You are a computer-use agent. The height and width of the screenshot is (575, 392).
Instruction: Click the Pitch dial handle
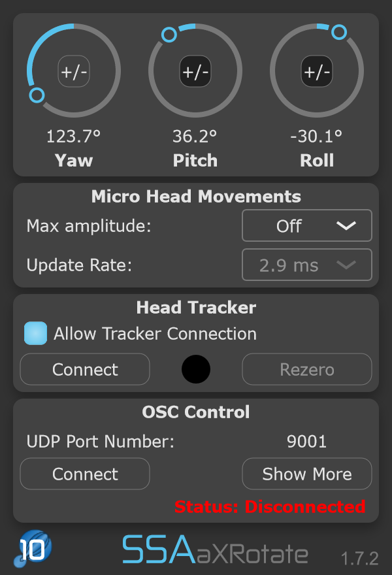tap(169, 35)
